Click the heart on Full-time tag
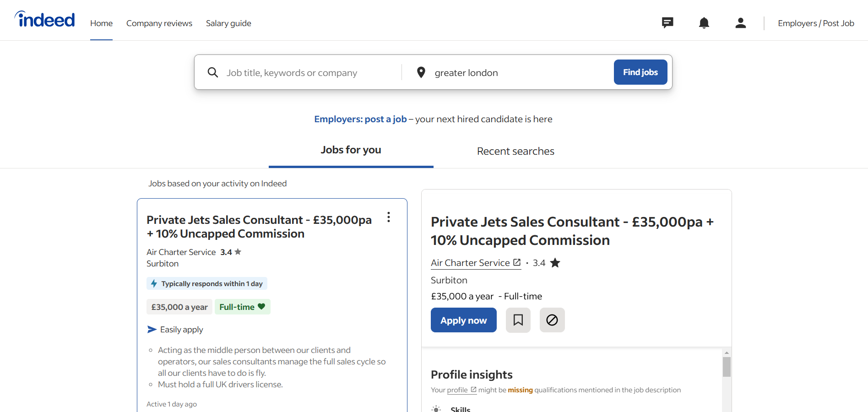Screen dimensions: 868x412 (x=261, y=306)
